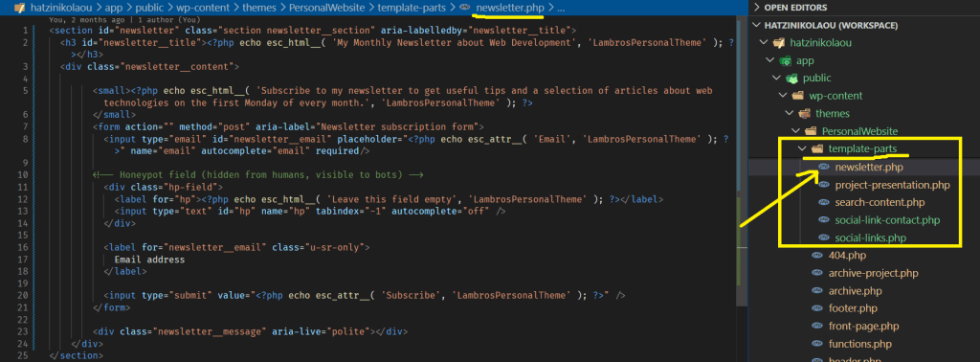This screenshot has width=980, height=362.
Task: Click the PHP icon beside 404.php
Action: [817, 256]
